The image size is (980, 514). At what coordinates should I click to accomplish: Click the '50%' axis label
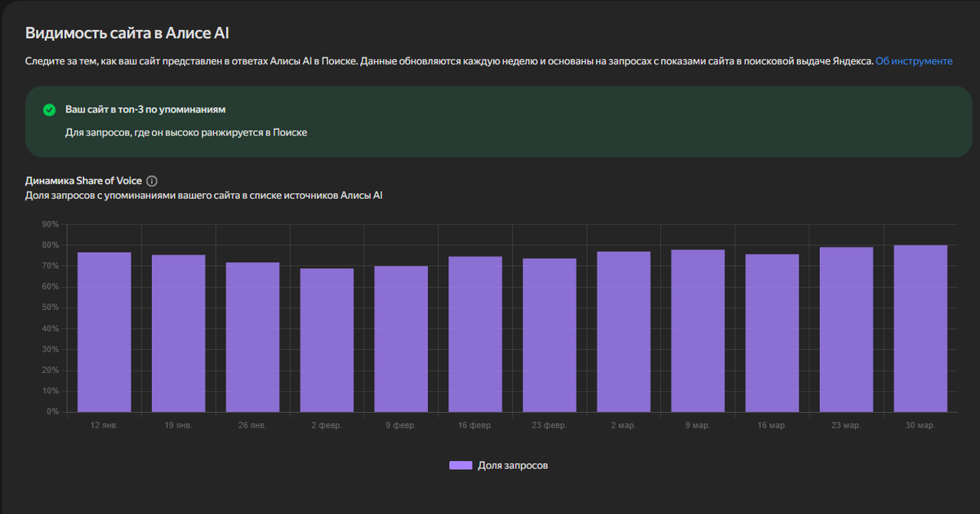click(x=51, y=308)
